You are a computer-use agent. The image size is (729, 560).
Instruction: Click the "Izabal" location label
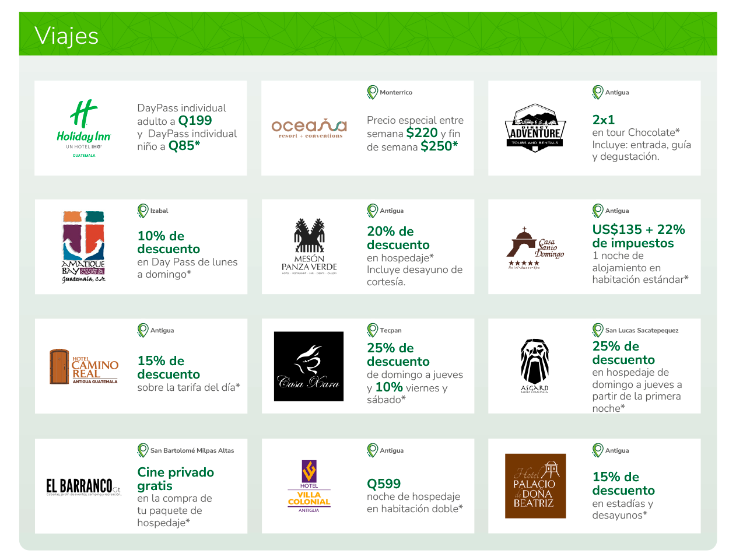click(x=159, y=211)
